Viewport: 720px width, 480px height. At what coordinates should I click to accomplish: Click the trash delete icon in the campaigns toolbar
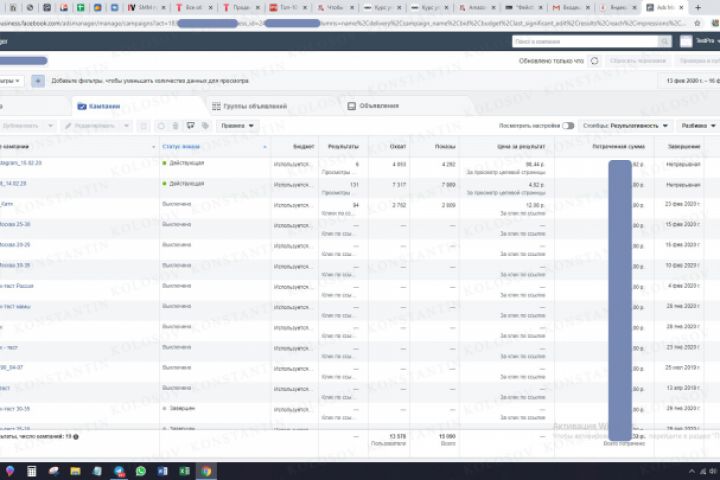point(175,126)
